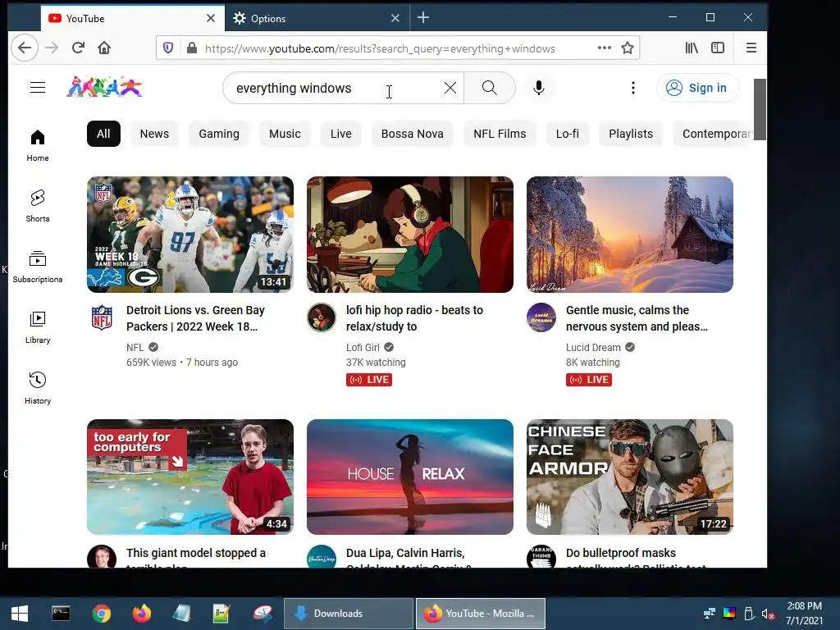Open the taskbar clock and date
The image size is (840, 630).
pyautogui.click(x=804, y=614)
